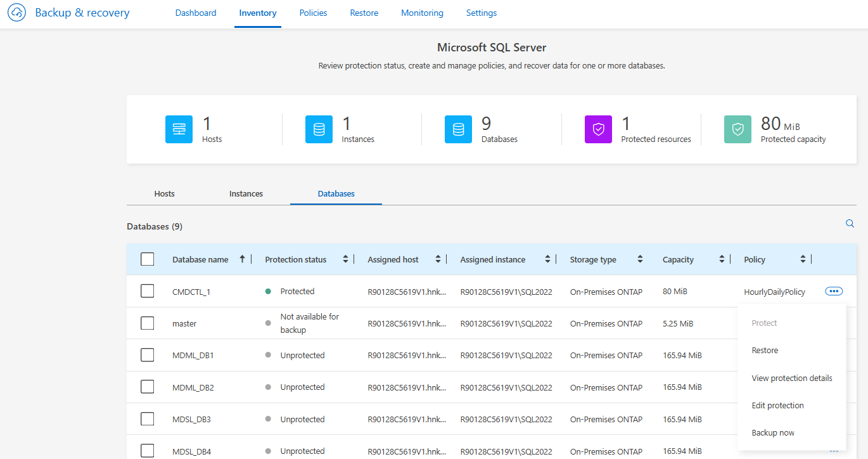Open the Policies navigation tab

[313, 13]
